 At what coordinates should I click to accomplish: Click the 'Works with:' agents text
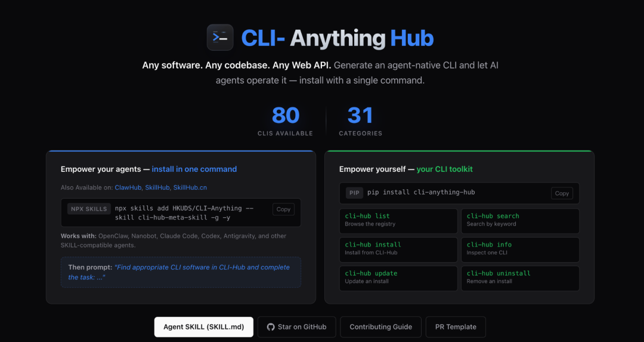(x=174, y=241)
